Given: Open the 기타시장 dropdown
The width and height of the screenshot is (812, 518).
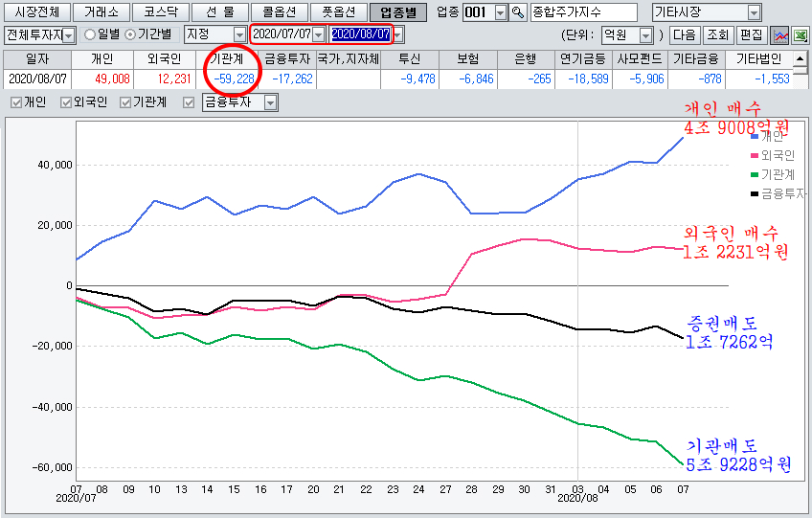Looking at the screenshot, I should pyautogui.click(x=754, y=12).
